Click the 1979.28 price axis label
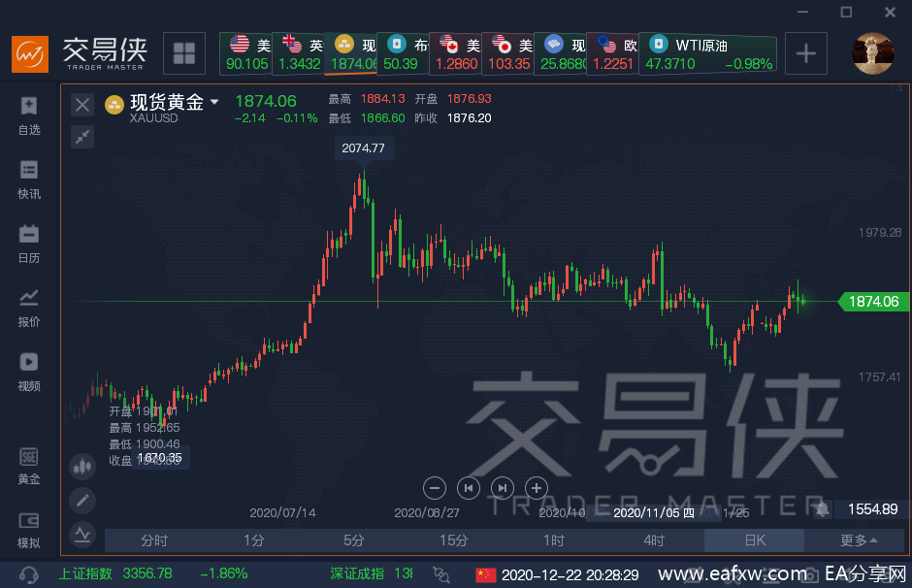The height and width of the screenshot is (588, 912). (879, 233)
